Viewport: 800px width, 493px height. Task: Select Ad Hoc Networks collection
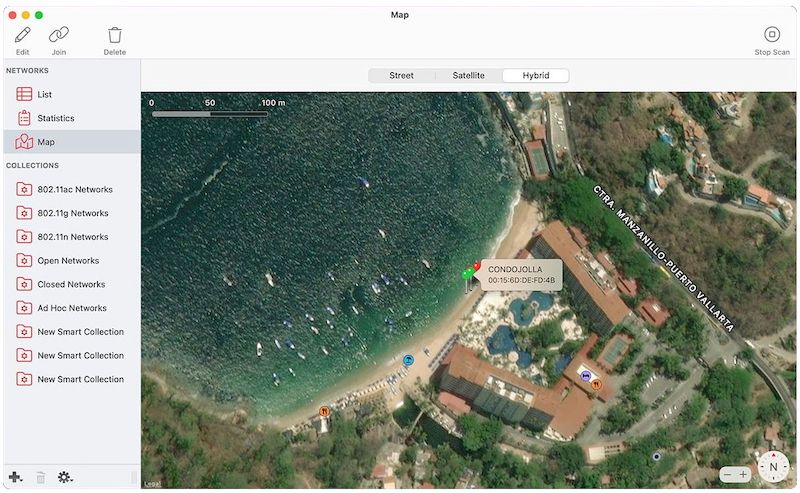click(72, 308)
